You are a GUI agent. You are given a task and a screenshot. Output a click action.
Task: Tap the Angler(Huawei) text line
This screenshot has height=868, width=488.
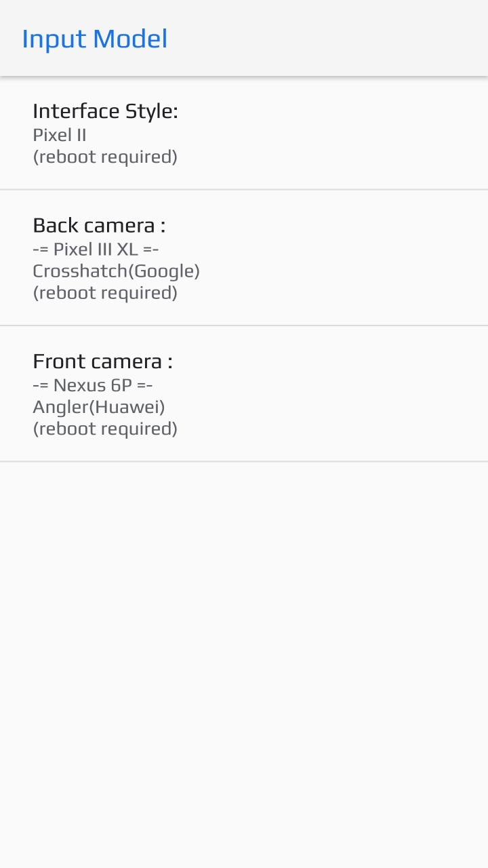[99, 407]
